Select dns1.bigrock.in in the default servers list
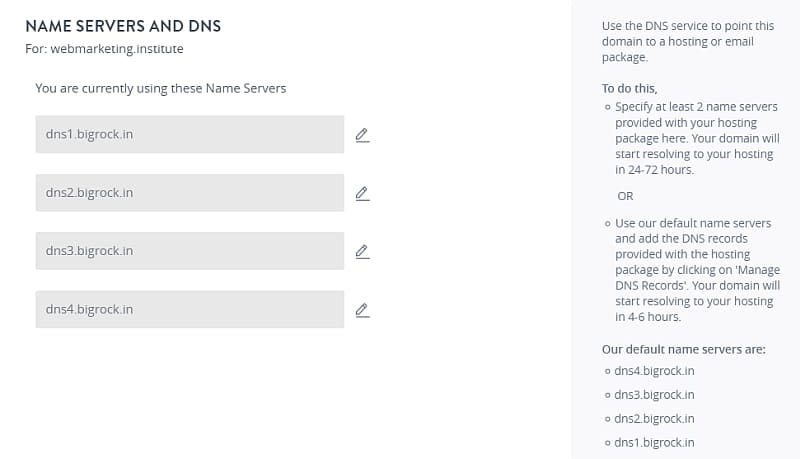Screen dimensions: 800x459 [655, 443]
